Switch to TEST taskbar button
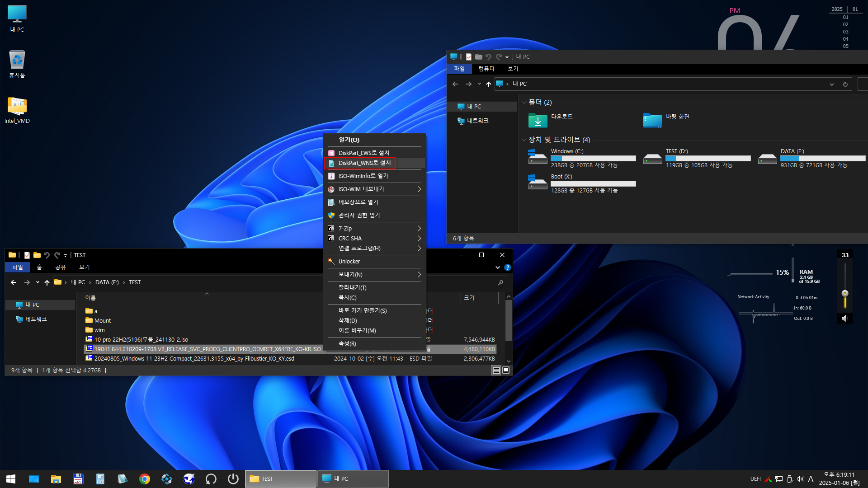The height and width of the screenshot is (488, 868). (x=281, y=479)
